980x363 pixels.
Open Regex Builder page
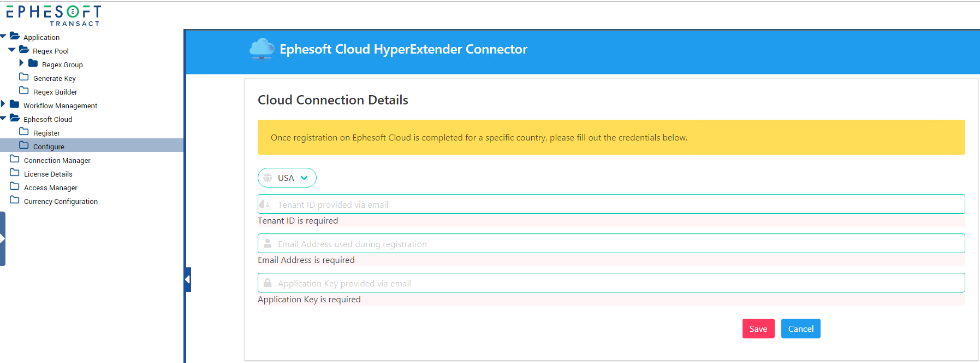(55, 92)
